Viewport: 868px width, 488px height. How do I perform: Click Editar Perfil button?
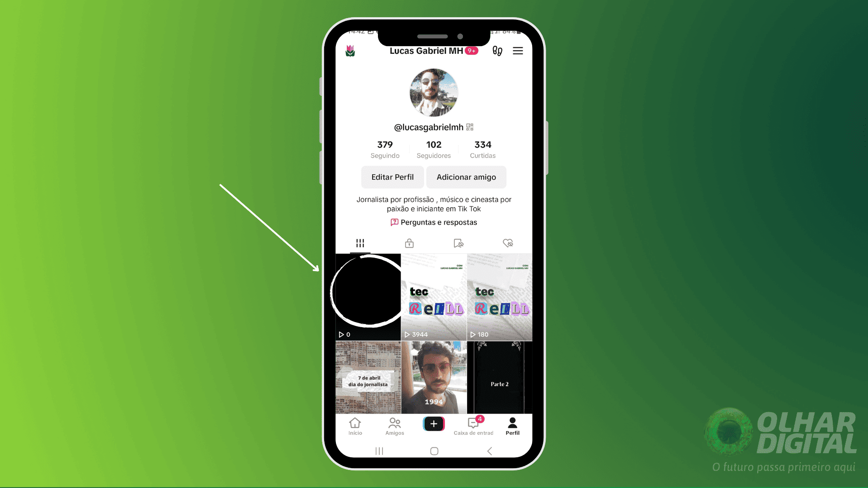click(x=392, y=177)
